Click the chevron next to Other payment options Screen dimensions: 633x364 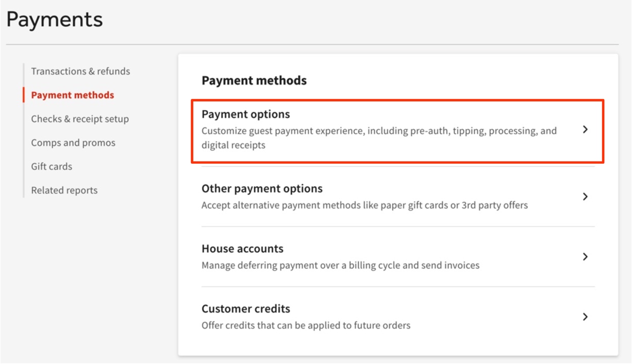point(585,197)
